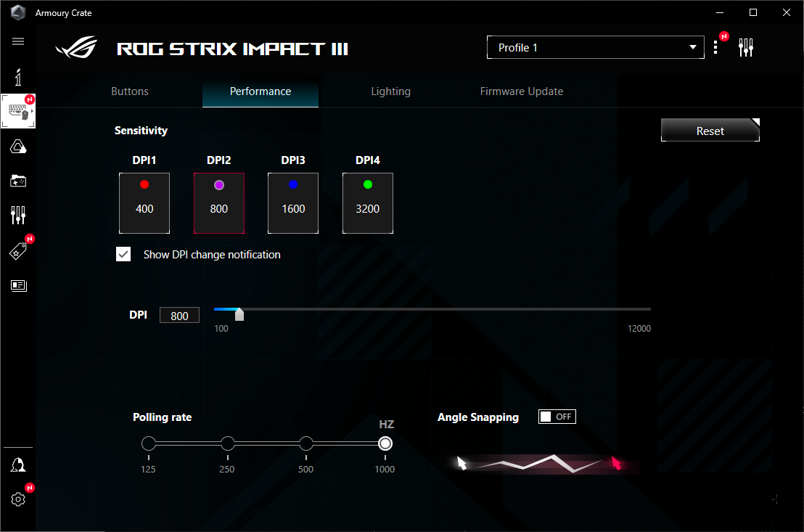Turn on the Angle Snapping switch

coord(557,417)
